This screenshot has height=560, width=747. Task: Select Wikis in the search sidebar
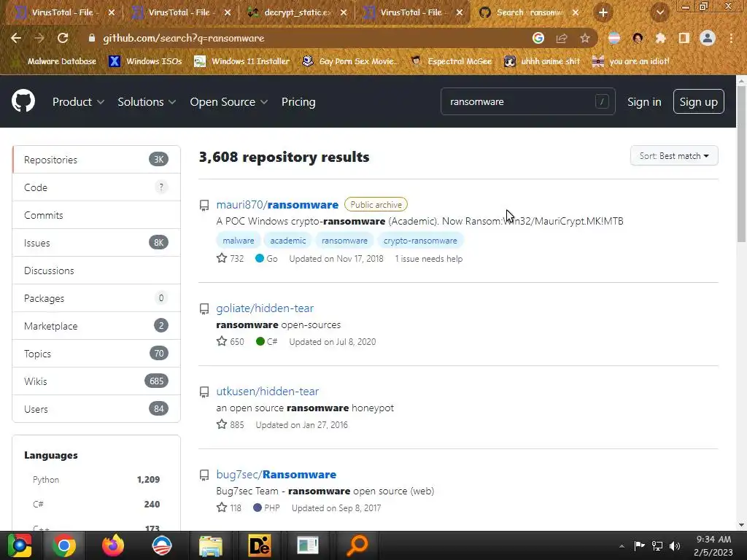pyautogui.click(x=96, y=381)
